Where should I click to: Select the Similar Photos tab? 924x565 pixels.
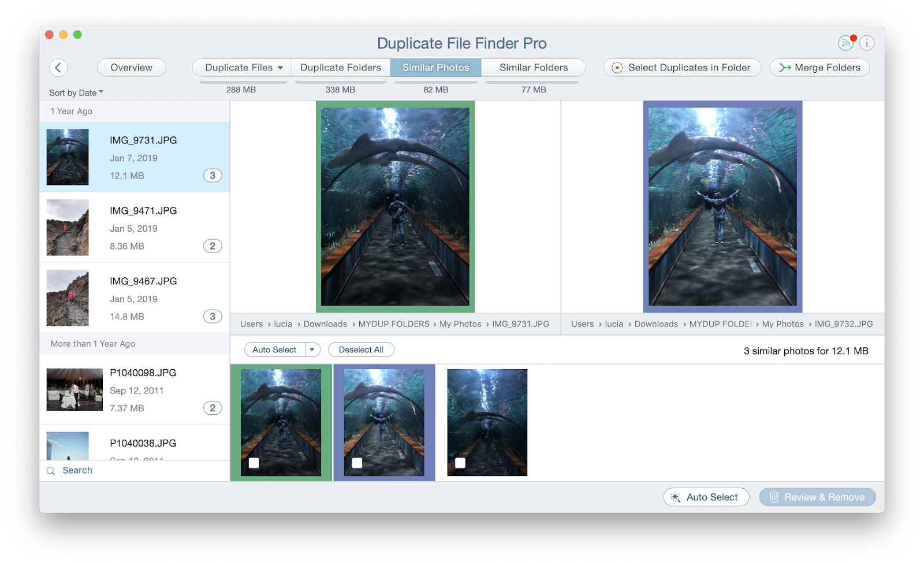pyautogui.click(x=436, y=68)
